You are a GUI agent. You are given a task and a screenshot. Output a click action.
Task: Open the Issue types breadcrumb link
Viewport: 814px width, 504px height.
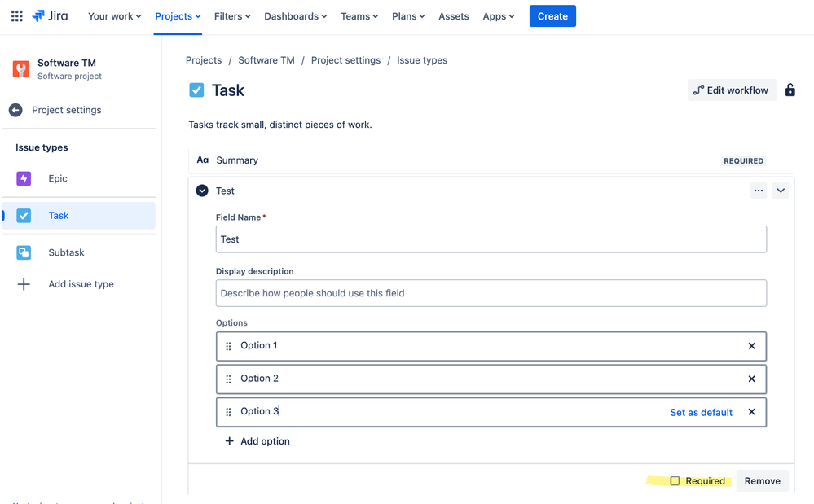pos(422,60)
